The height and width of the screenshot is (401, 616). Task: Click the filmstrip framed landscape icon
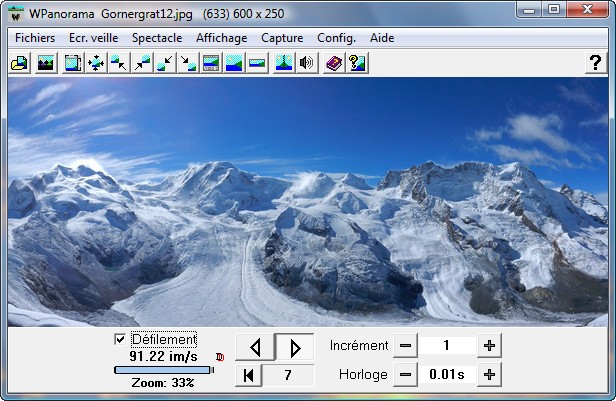[x=211, y=63]
